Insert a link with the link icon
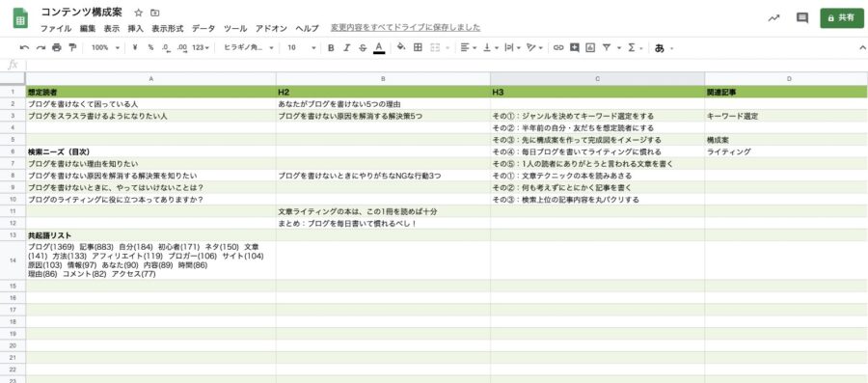868x383 pixels. pyautogui.click(x=558, y=48)
